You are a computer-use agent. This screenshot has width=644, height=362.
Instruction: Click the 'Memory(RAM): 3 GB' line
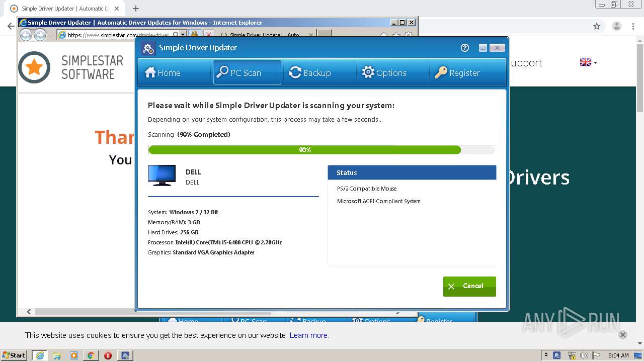point(174,222)
